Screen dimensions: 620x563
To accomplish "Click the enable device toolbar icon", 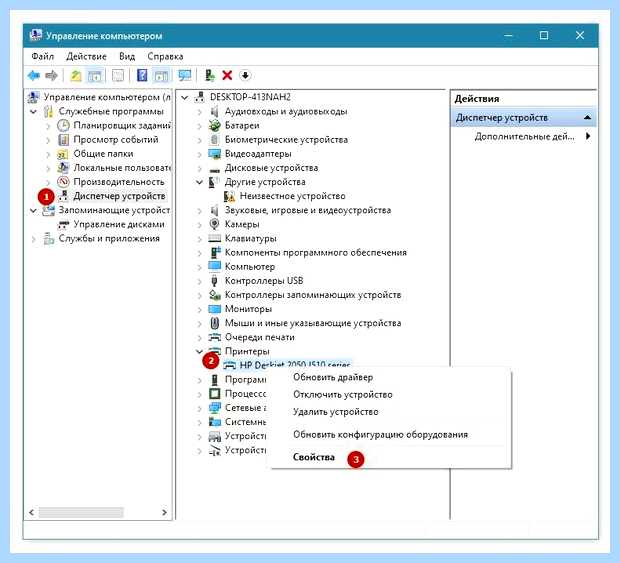I will (x=210, y=75).
